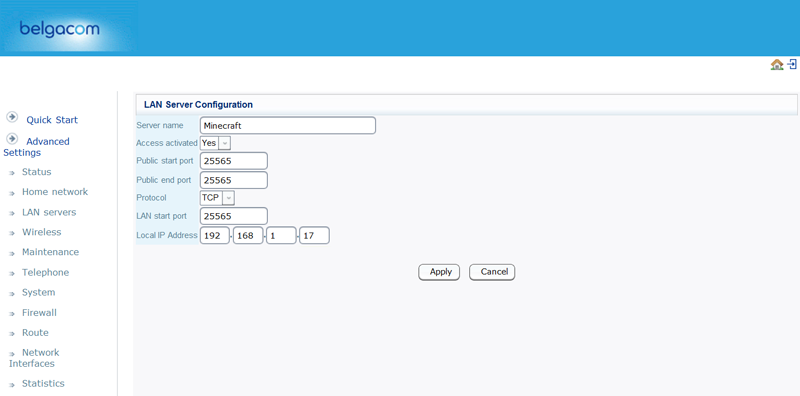Click the Server name label
This screenshot has width=800, height=396.
point(160,126)
